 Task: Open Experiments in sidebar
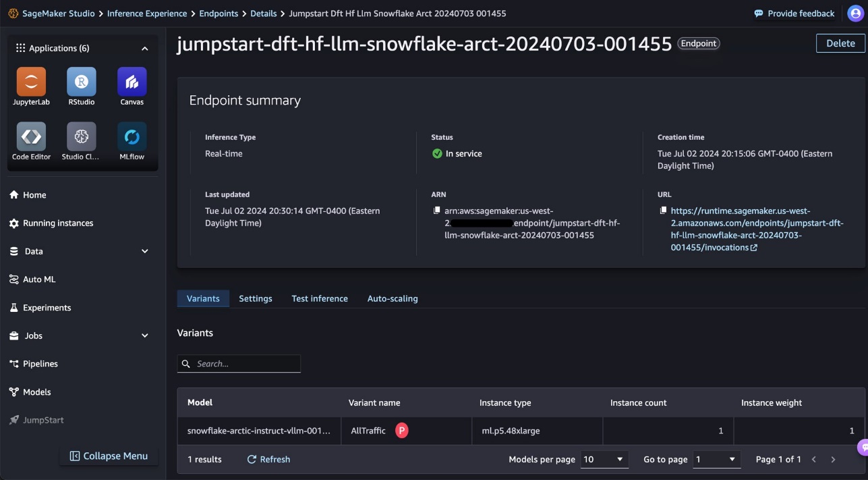pyautogui.click(x=40, y=307)
